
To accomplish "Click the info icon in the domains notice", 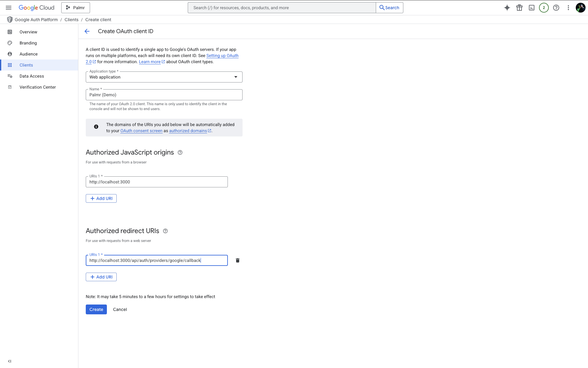I will pos(96,127).
